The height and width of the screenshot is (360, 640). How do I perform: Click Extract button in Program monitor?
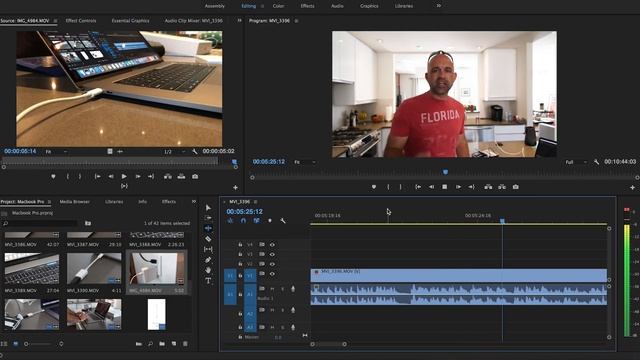502,187
